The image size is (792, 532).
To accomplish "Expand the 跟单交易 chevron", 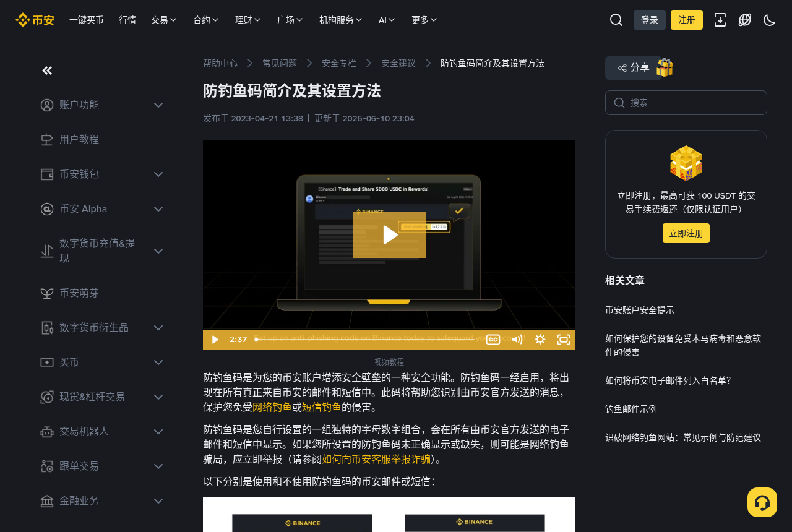I will pos(158,466).
